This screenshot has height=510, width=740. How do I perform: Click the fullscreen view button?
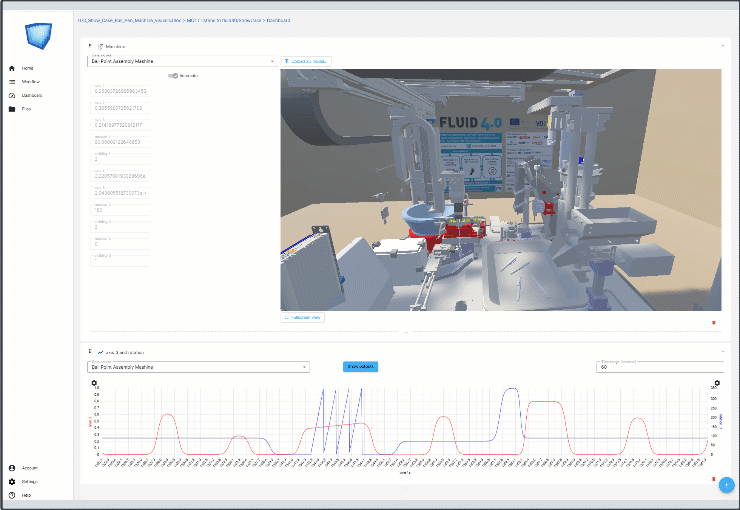point(303,317)
